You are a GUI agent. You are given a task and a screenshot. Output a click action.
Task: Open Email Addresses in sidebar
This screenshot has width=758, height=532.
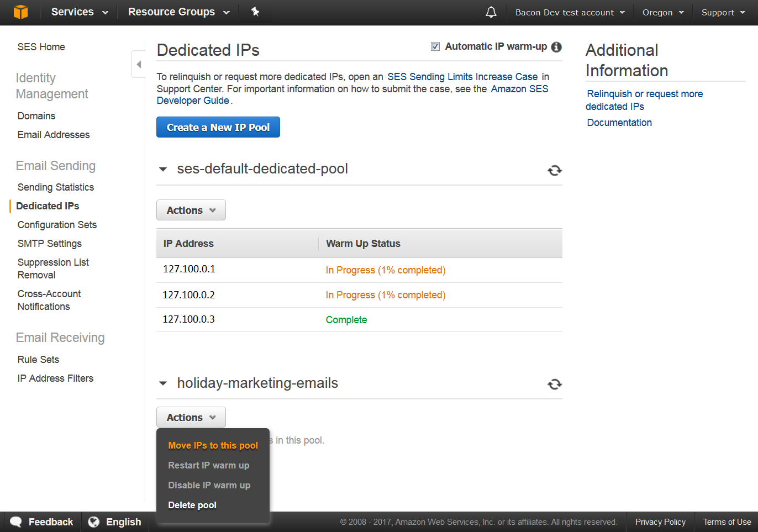coord(54,135)
